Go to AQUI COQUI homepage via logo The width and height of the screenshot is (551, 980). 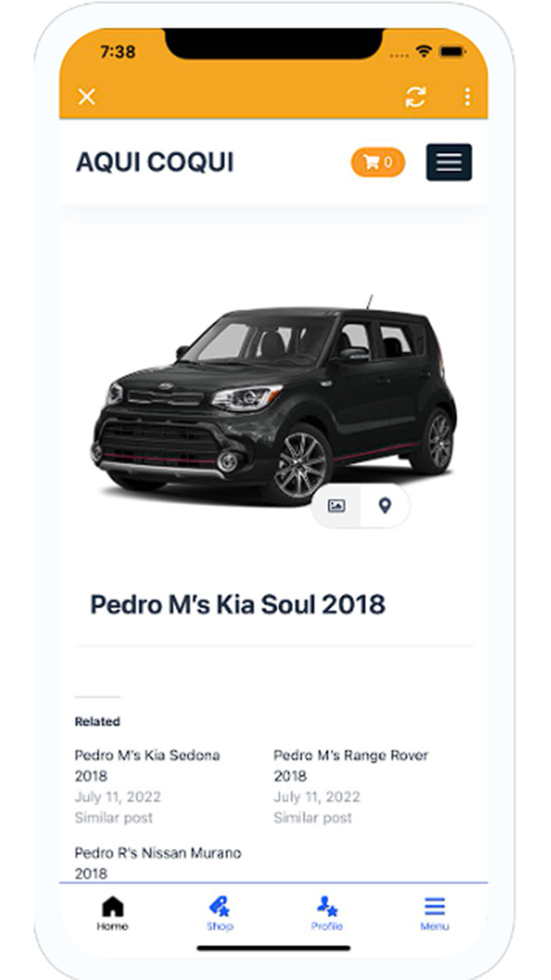155,161
